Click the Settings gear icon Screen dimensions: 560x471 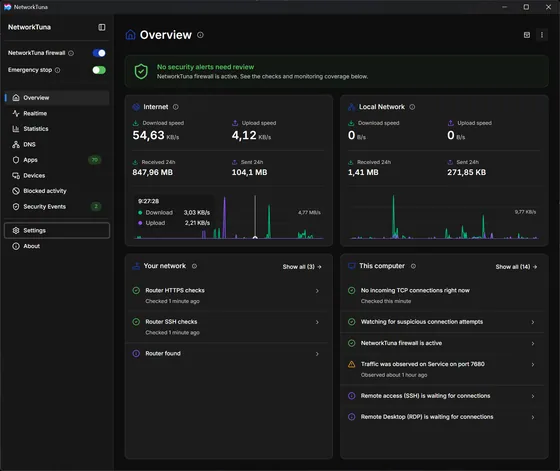click(16, 231)
